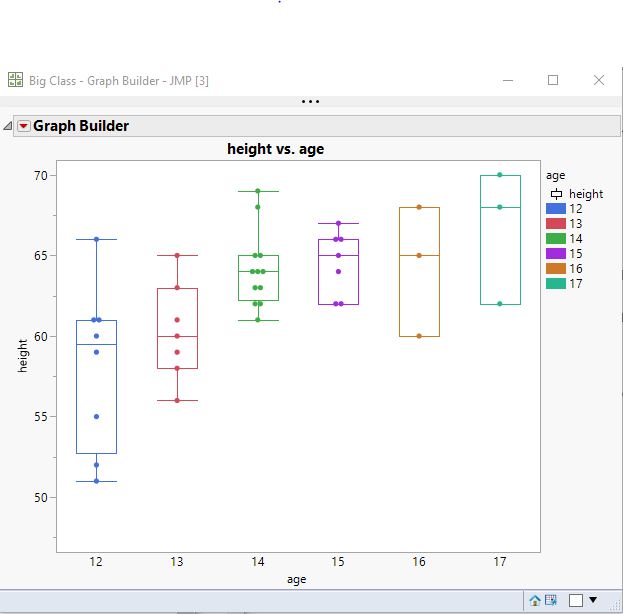Click the JMP Home Window icon in status bar
Viewport: 623px width, 614px height.
click(x=535, y=600)
